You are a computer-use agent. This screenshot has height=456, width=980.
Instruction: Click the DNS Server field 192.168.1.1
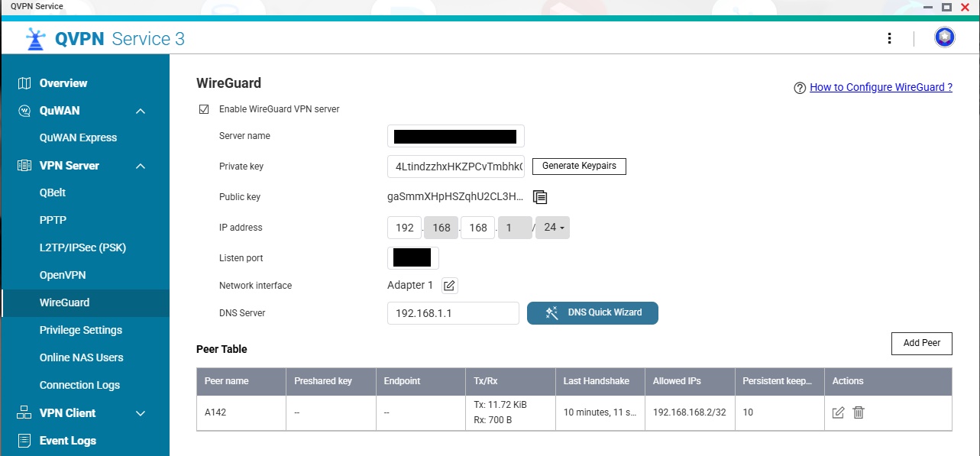pos(454,313)
